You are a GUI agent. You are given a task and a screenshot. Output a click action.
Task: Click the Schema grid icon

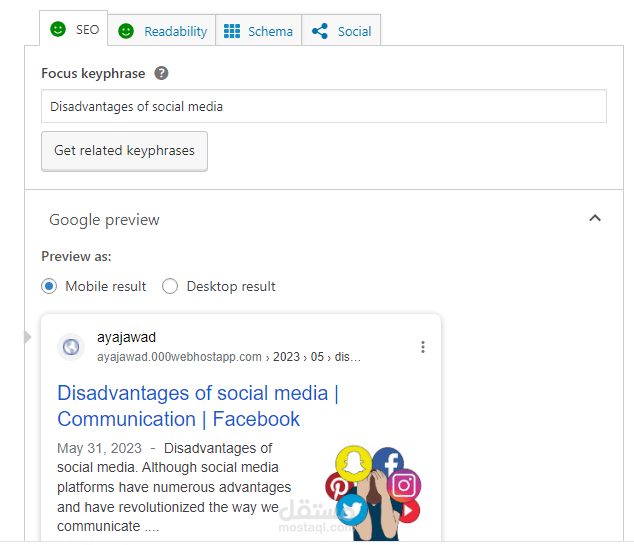pos(232,31)
